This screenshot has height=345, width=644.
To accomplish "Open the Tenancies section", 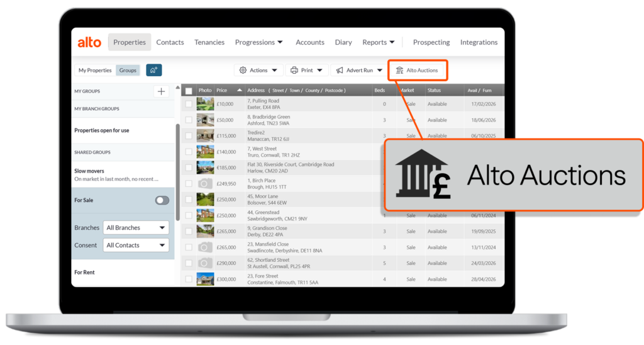I will pos(209,42).
